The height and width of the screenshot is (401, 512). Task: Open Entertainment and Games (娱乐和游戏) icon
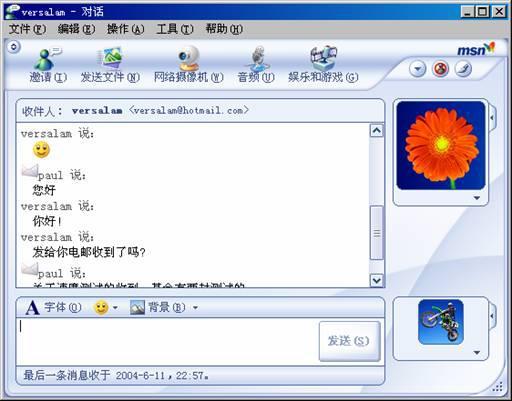click(323, 58)
